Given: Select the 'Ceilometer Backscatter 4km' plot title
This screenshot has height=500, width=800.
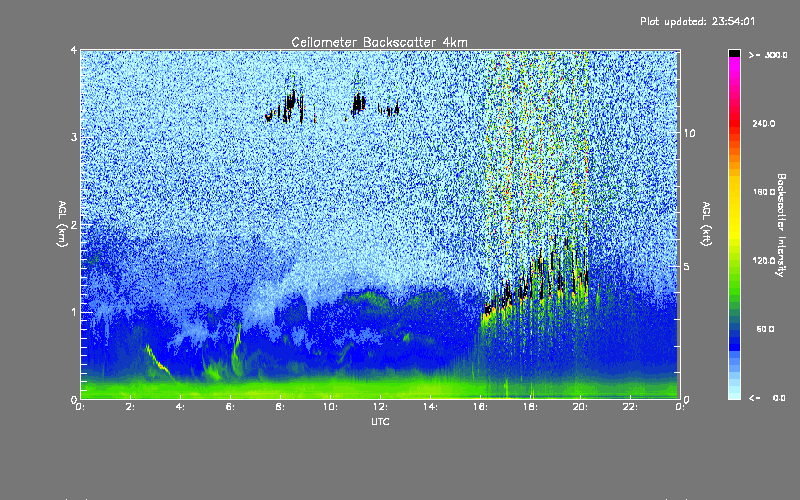Looking at the screenshot, I should click(379, 42).
